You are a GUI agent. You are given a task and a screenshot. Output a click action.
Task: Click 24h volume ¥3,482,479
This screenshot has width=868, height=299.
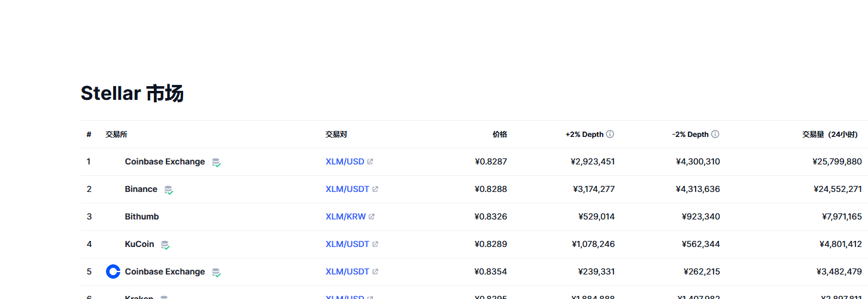tap(839, 272)
